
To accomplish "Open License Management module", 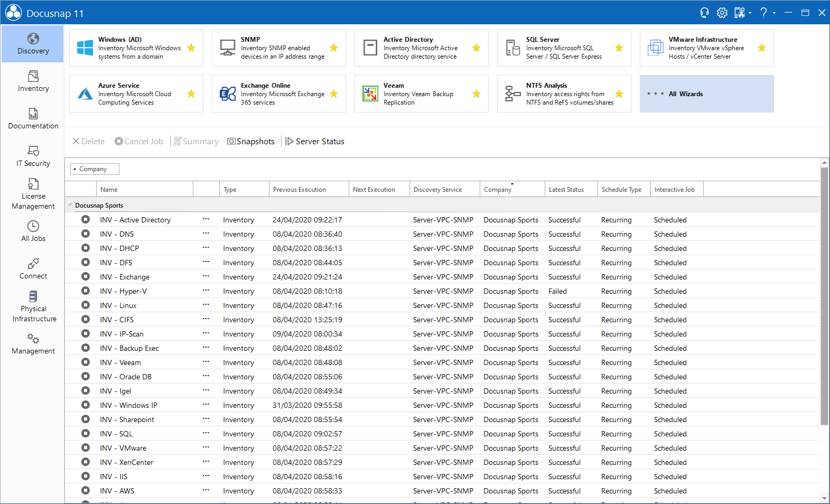I will (33, 194).
